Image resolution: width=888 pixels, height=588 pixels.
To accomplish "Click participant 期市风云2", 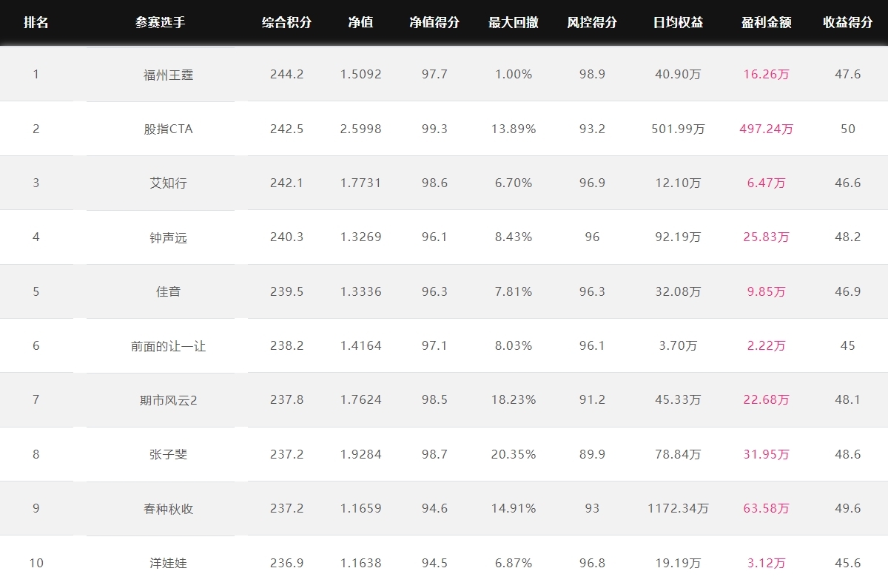I will coord(168,400).
